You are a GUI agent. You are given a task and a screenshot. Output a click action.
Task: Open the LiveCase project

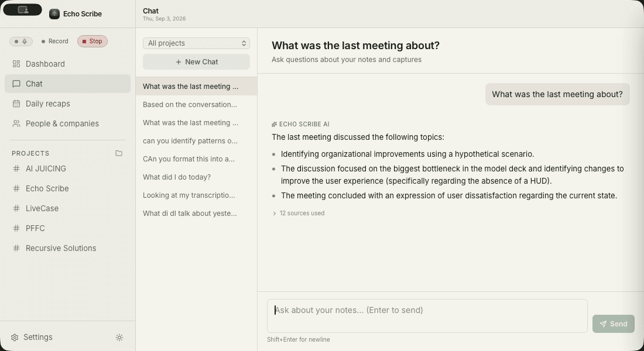67,208
